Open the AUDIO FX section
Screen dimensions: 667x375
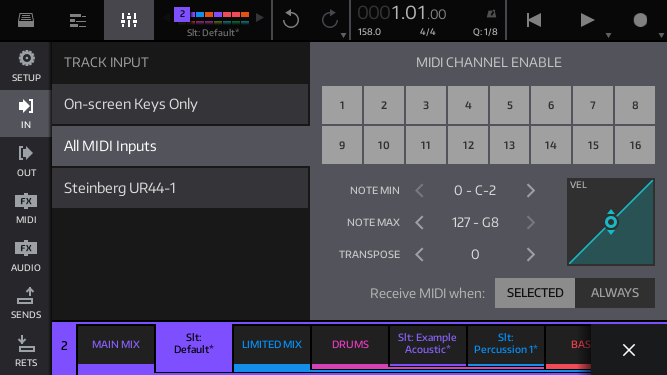[x=26, y=256]
